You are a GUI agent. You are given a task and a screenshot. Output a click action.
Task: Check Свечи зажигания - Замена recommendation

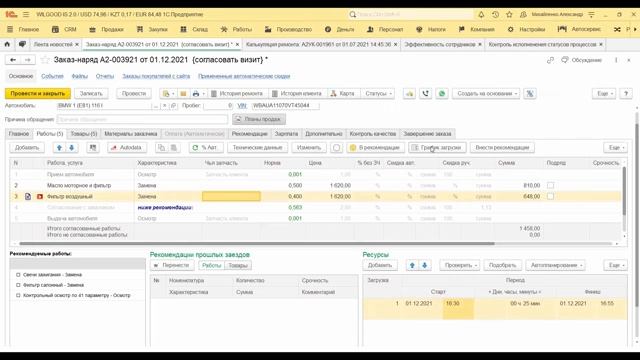click(18, 275)
